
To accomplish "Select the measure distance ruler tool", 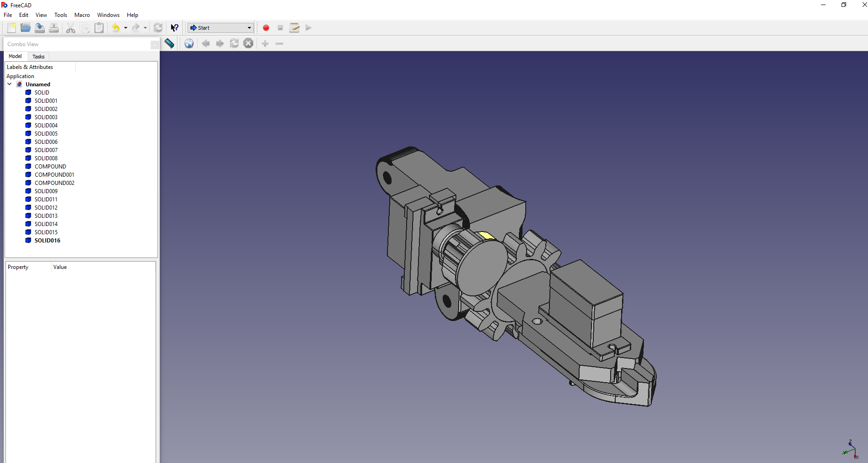I will pos(169,43).
